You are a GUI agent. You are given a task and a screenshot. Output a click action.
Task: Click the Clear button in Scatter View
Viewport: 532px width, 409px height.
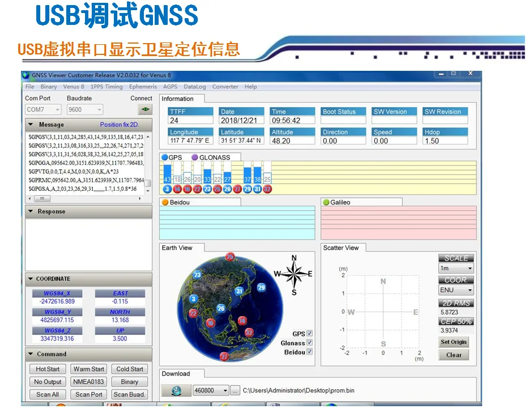pyautogui.click(x=454, y=355)
